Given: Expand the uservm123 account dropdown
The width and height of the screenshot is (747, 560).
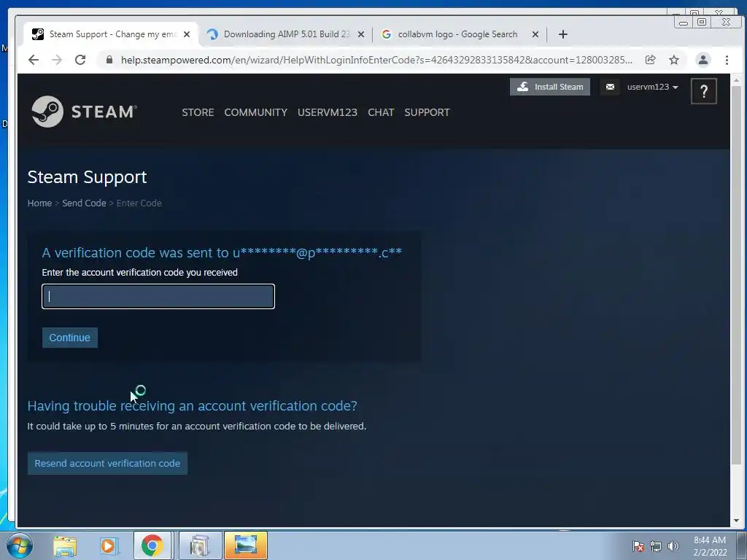Looking at the screenshot, I should (652, 87).
